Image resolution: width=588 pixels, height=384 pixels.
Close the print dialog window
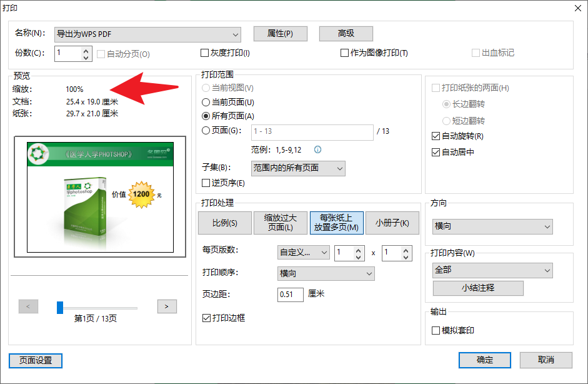(x=577, y=8)
